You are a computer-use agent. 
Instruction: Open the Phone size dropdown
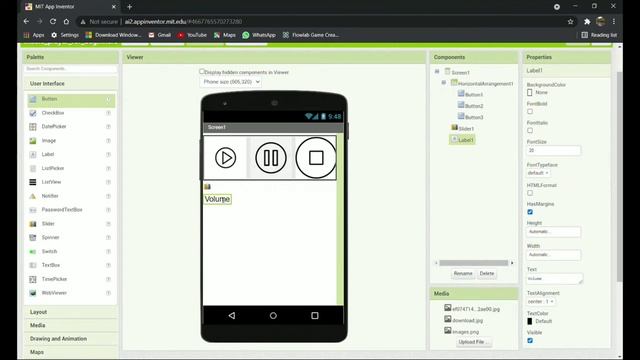[231, 82]
